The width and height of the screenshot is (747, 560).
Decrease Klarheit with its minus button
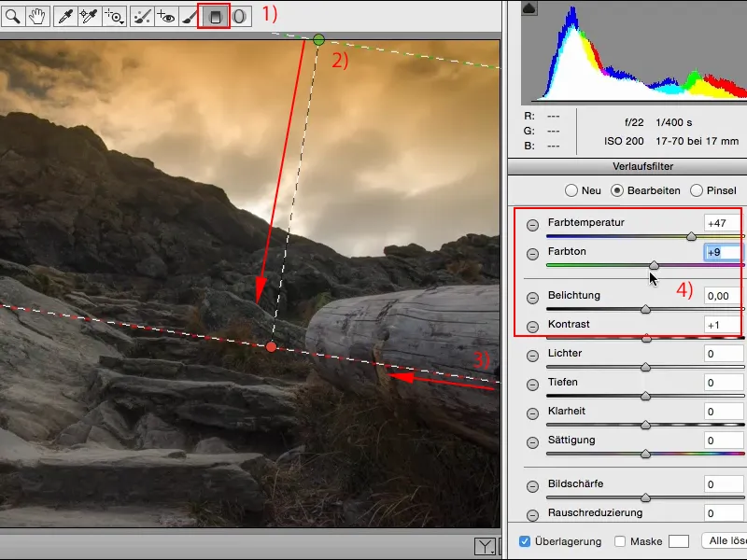tap(532, 413)
